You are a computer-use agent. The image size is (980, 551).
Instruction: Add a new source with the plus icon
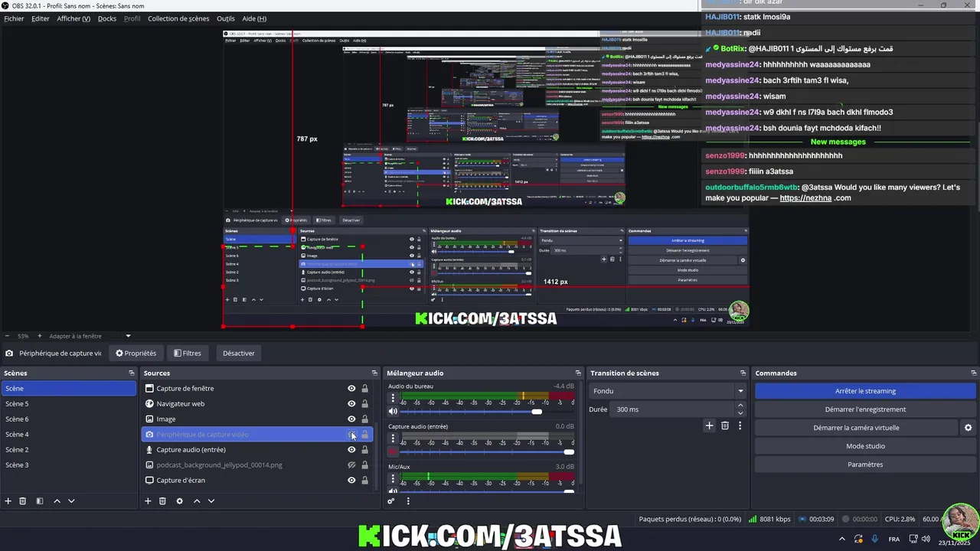tap(148, 501)
